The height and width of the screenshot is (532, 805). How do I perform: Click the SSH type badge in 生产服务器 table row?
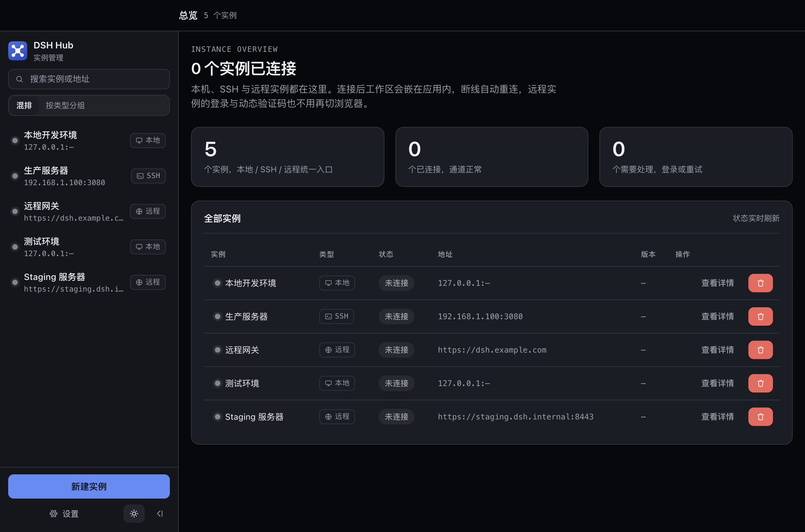click(337, 316)
